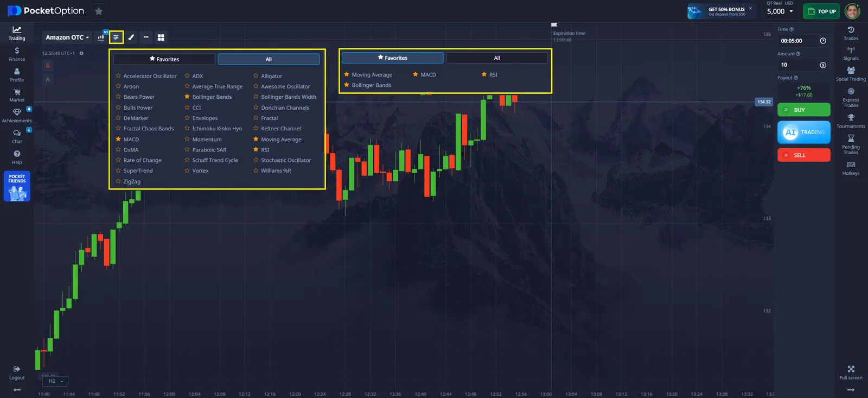Switch to the All tab in right panel
Viewport: 868px width, 398px height.
pos(496,58)
